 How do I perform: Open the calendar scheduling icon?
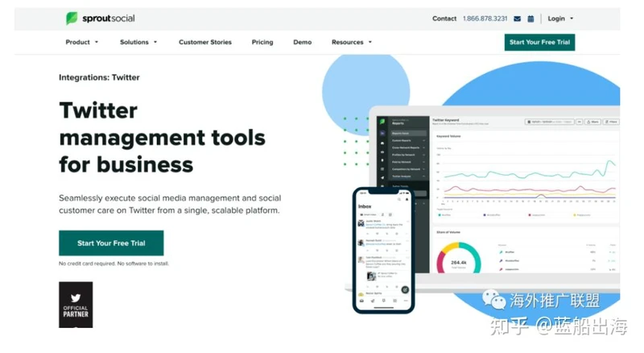[x=530, y=19]
